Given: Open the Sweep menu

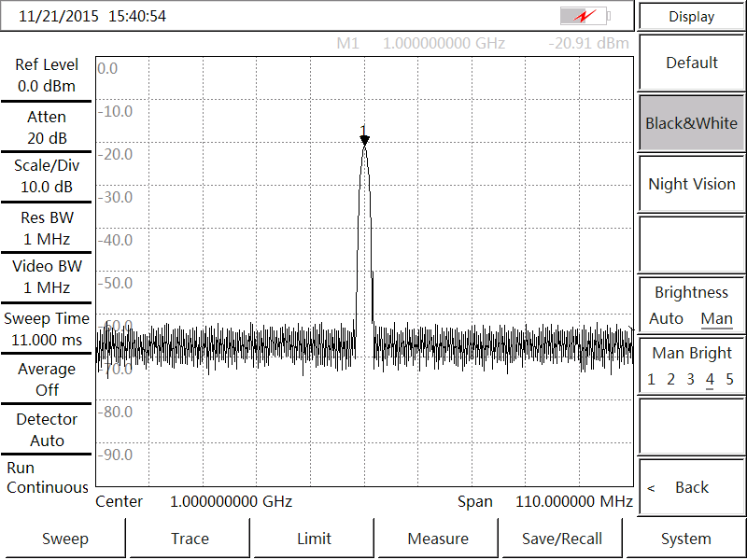Looking at the screenshot, I should 64,539.
